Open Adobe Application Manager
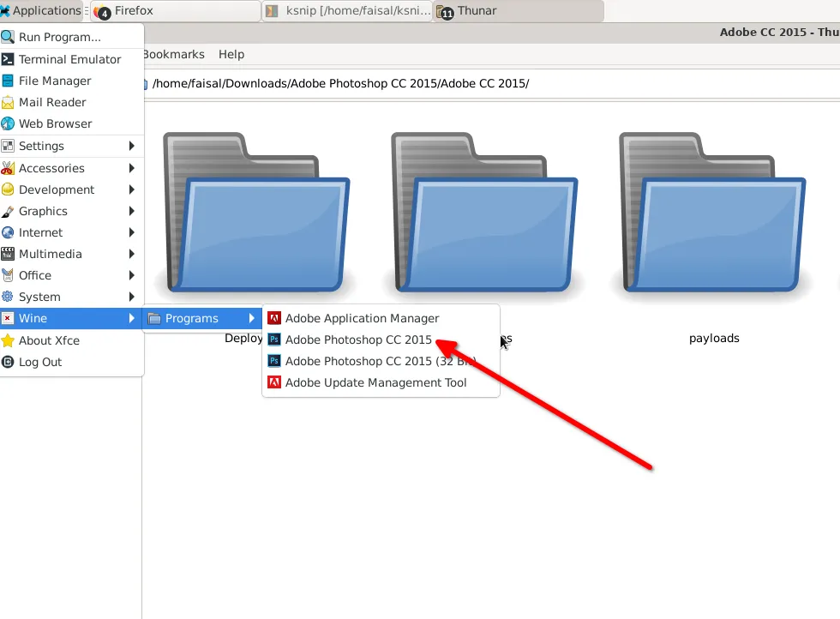 [x=362, y=318]
